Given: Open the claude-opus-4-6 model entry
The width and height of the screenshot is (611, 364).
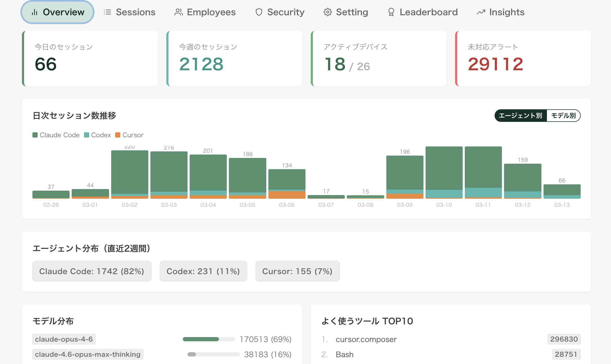Looking at the screenshot, I should click(64, 339).
